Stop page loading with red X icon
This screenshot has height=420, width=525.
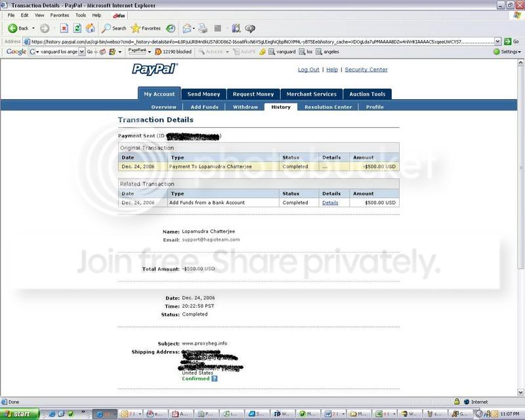64,28
